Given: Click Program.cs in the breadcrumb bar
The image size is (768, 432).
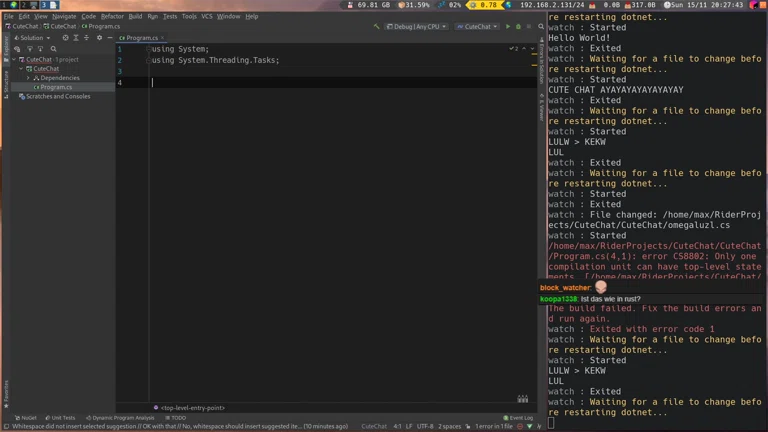Looking at the screenshot, I should [x=101, y=26].
